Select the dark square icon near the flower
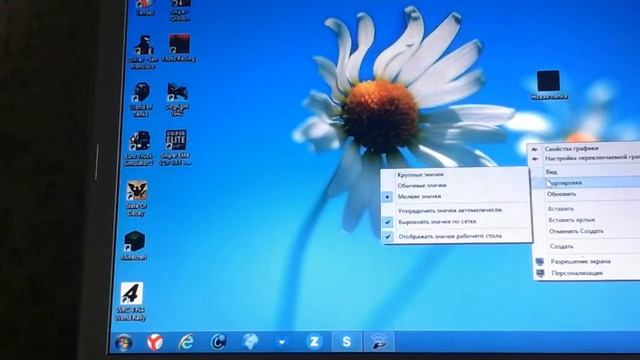 pos(549,85)
